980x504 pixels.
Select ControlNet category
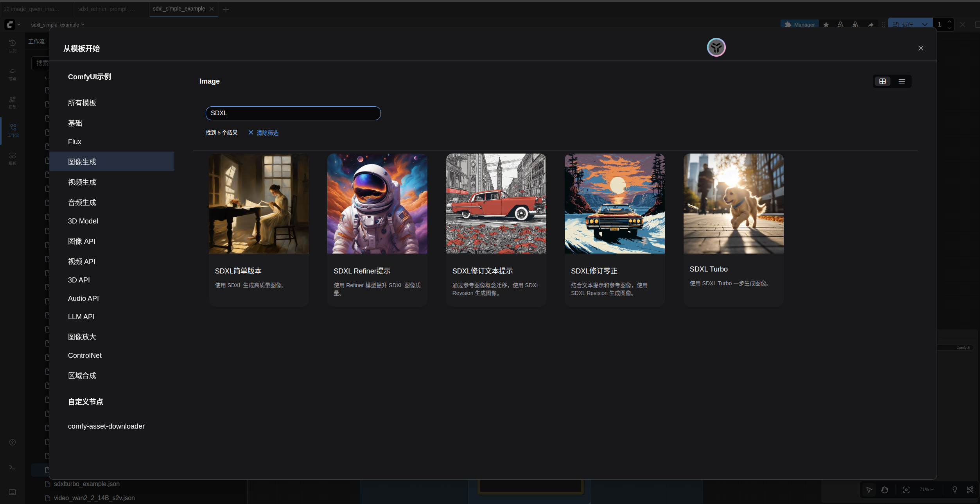click(x=112, y=356)
